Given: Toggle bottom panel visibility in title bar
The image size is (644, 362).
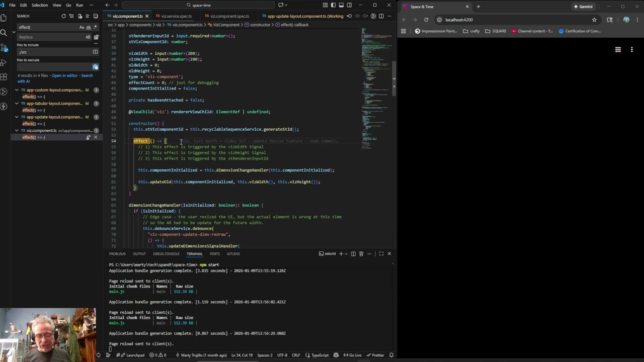Looking at the screenshot, I should tap(342, 5).
